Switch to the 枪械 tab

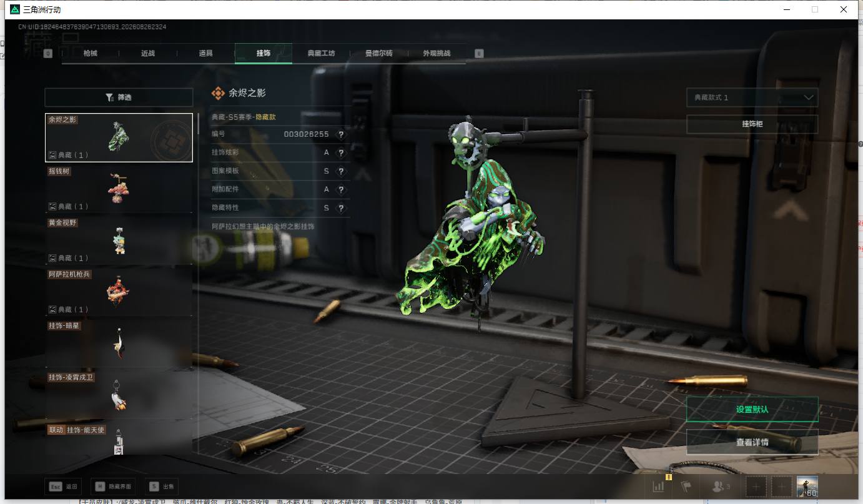click(x=91, y=53)
